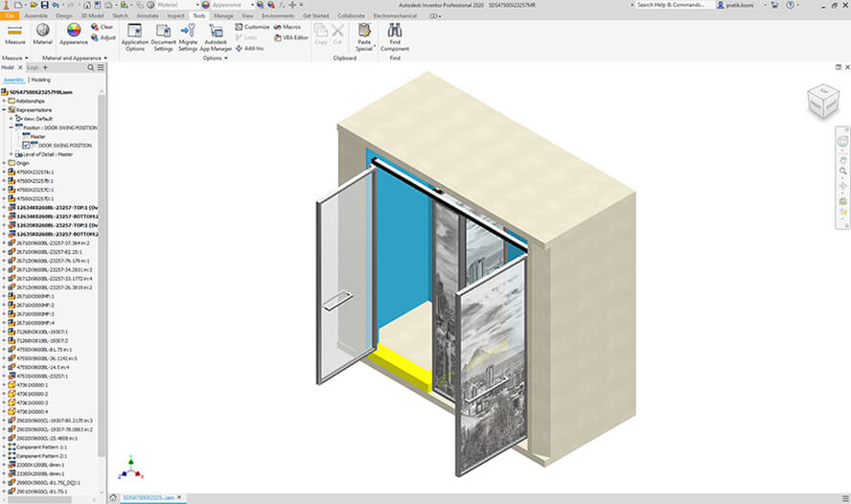The image size is (851, 504).
Task: Open the VBA Editor
Action: (289, 37)
